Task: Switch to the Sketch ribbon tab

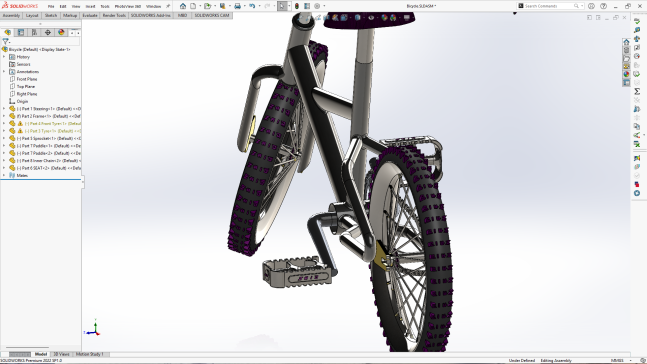Action: [51, 15]
